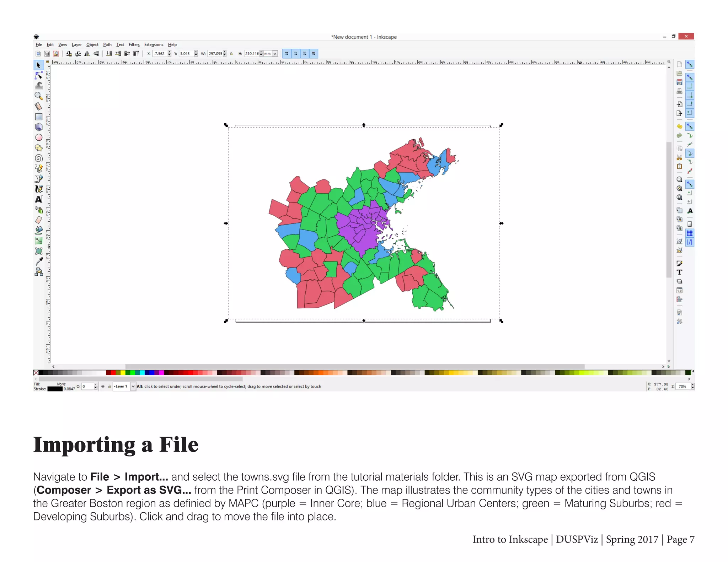
Task: Click the Help menu
Action: tap(172, 45)
